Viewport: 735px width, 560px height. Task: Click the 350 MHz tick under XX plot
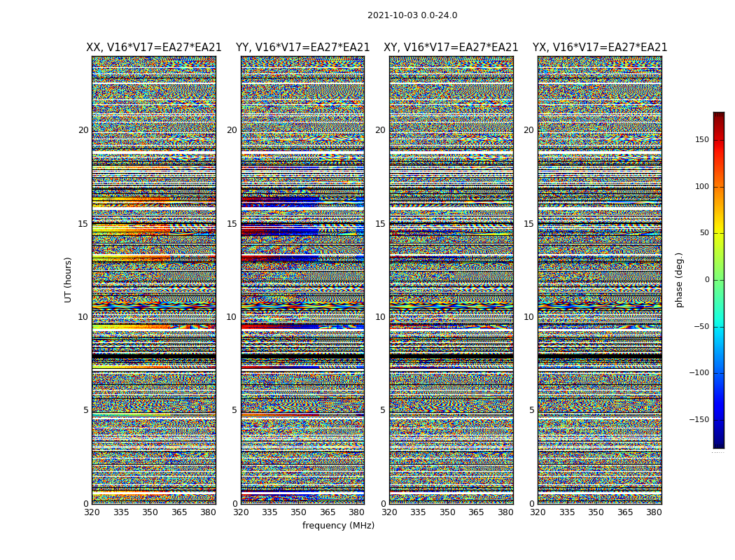point(150,512)
